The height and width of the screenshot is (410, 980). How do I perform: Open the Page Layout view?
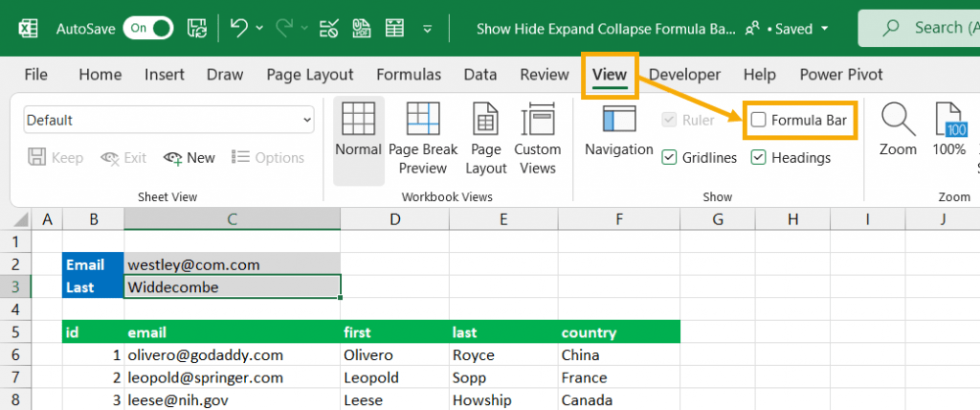tap(485, 139)
